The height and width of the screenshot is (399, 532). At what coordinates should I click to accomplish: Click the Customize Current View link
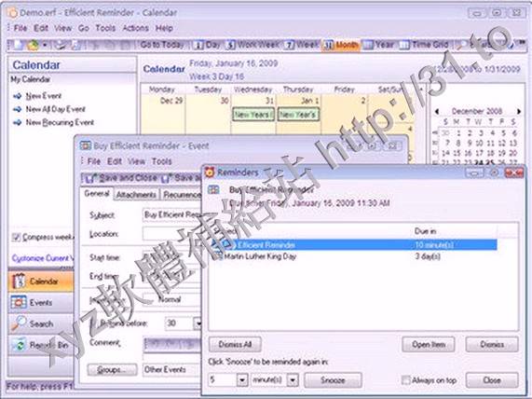point(43,258)
